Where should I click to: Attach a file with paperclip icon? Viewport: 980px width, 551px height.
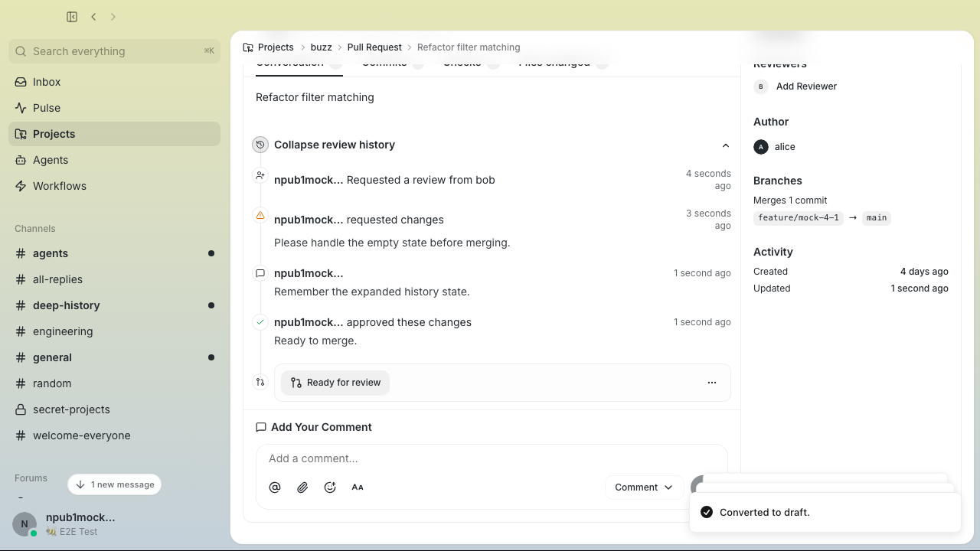(x=302, y=487)
